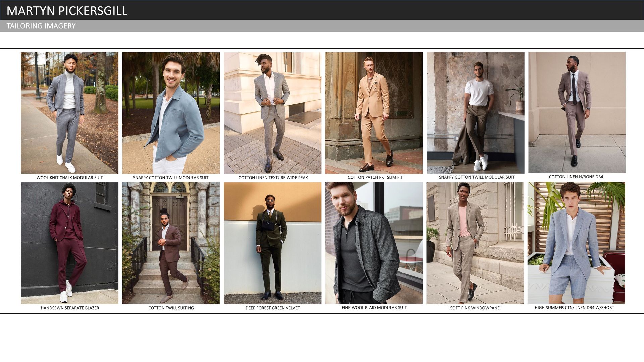Click the 'SOFT PINK WINDOWPANE' caption
This screenshot has width=644, height=362.
[x=475, y=308]
